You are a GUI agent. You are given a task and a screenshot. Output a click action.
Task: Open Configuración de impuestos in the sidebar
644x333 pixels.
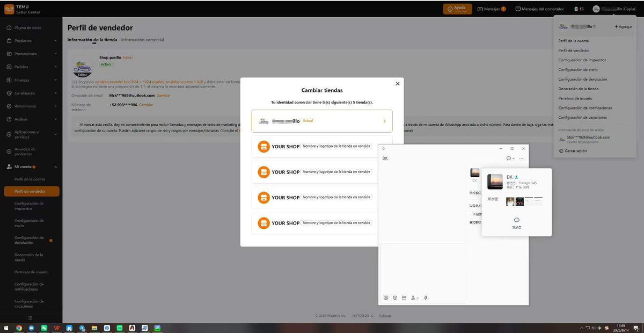click(30, 206)
